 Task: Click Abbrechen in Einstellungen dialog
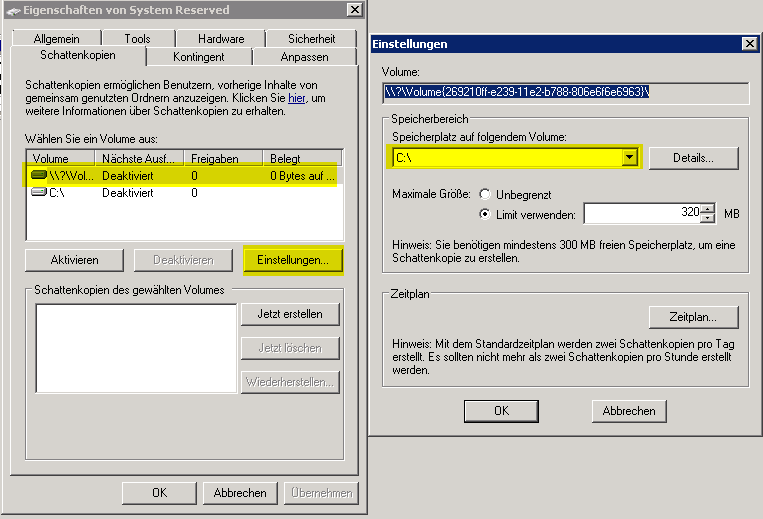pos(629,411)
